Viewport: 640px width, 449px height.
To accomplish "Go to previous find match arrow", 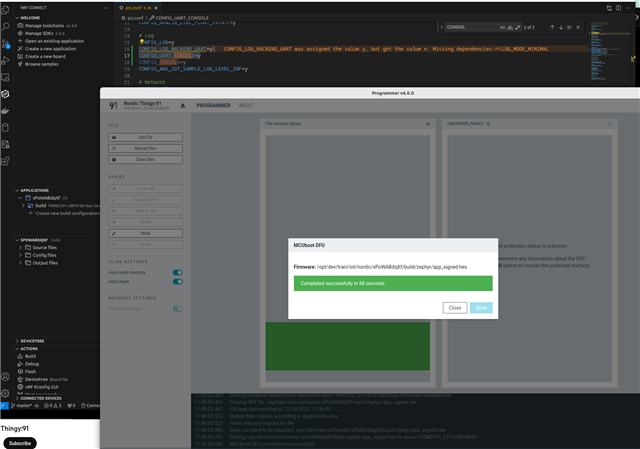I will [x=552, y=27].
